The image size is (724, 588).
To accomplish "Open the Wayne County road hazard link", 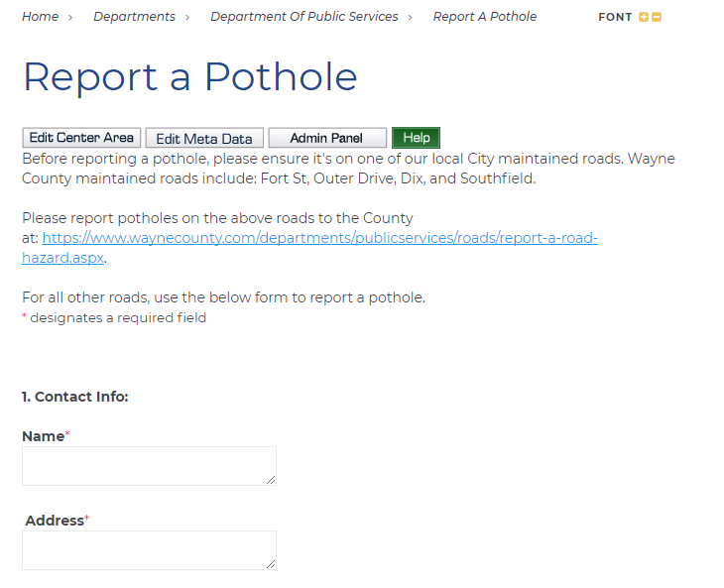I will 319,239.
